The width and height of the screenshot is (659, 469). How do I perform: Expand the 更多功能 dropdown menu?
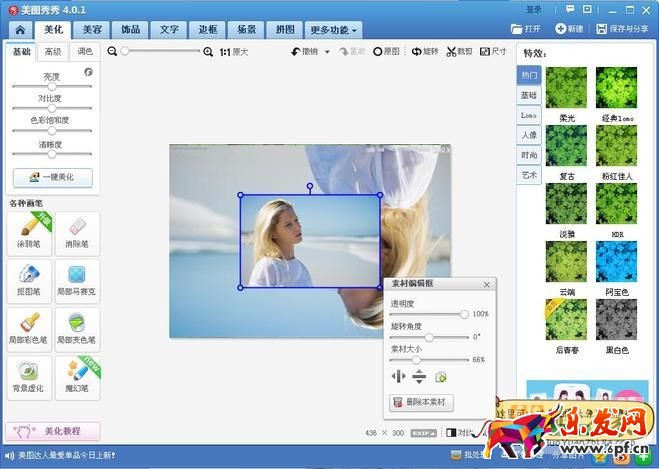pyautogui.click(x=333, y=30)
